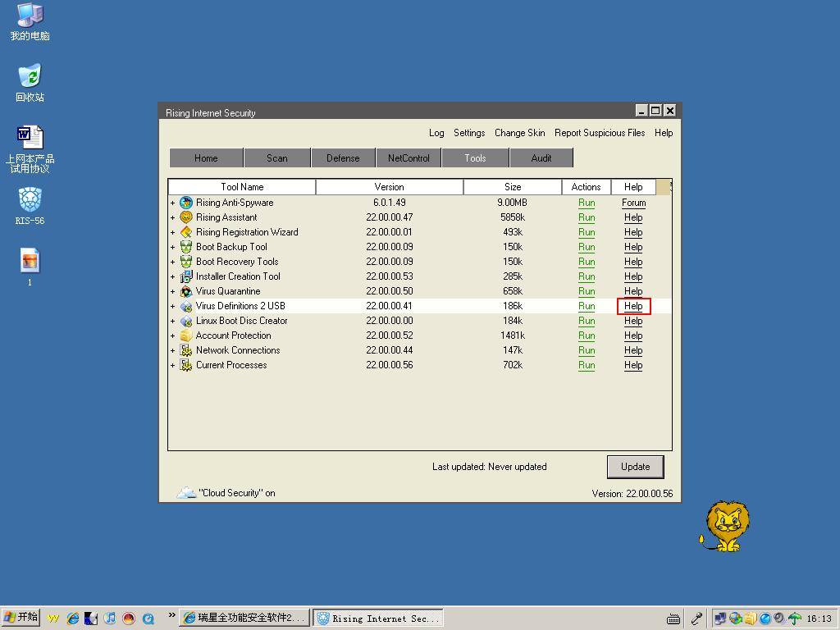Click the 16:13 taskbar clock
The height and width of the screenshot is (630, 840).
pyautogui.click(x=819, y=619)
